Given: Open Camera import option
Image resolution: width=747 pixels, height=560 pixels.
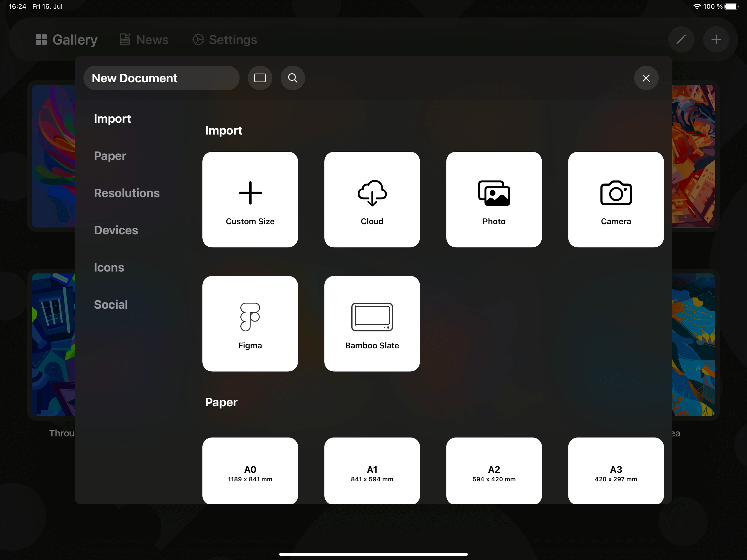Looking at the screenshot, I should point(616,199).
